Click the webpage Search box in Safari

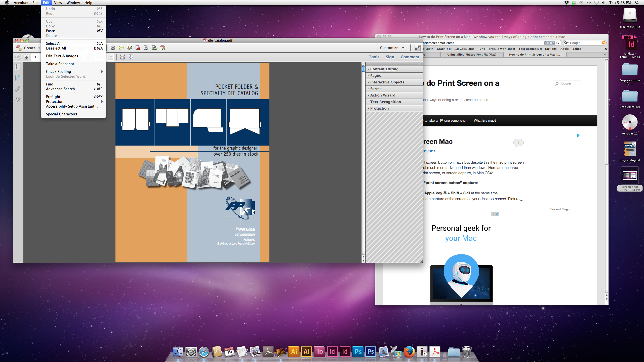click(567, 84)
